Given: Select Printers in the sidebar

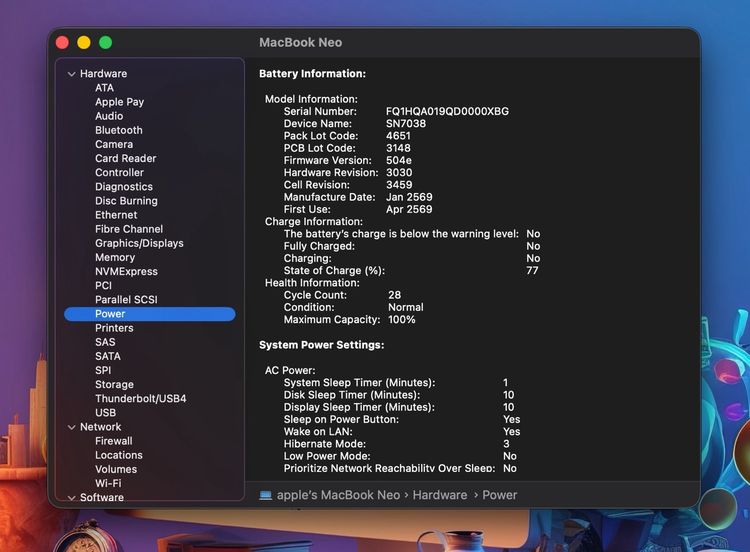Looking at the screenshot, I should click(114, 328).
